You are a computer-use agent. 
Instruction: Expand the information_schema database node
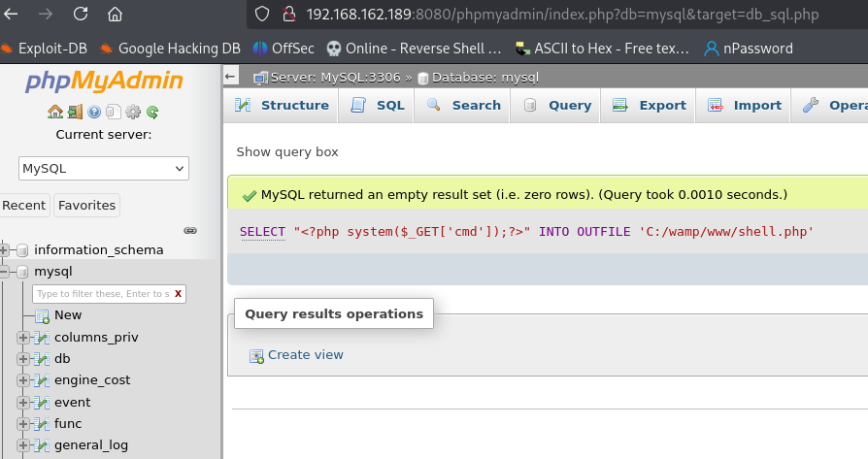tap(4, 250)
